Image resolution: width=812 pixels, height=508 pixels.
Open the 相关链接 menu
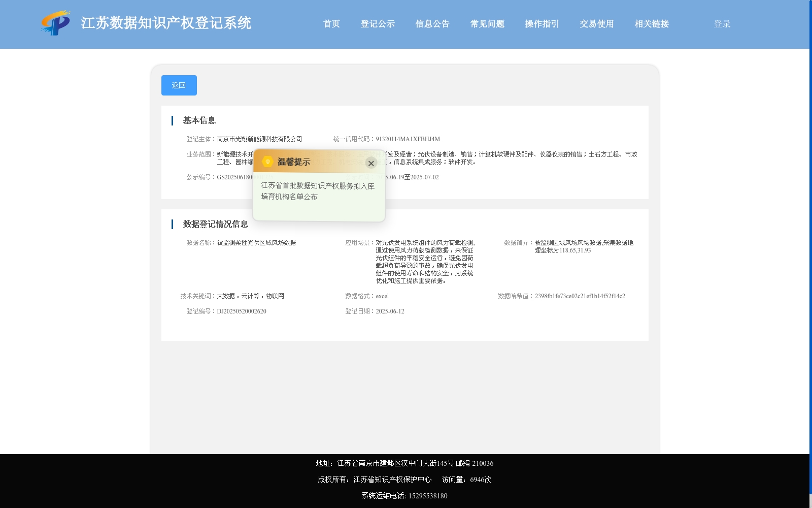click(x=652, y=24)
